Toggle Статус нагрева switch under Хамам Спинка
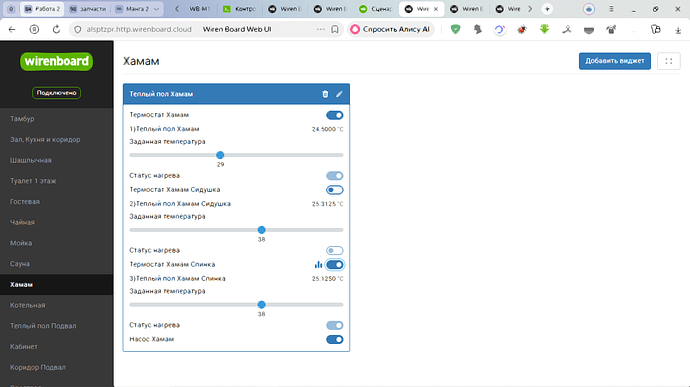This screenshot has height=387, width=690. click(334, 325)
